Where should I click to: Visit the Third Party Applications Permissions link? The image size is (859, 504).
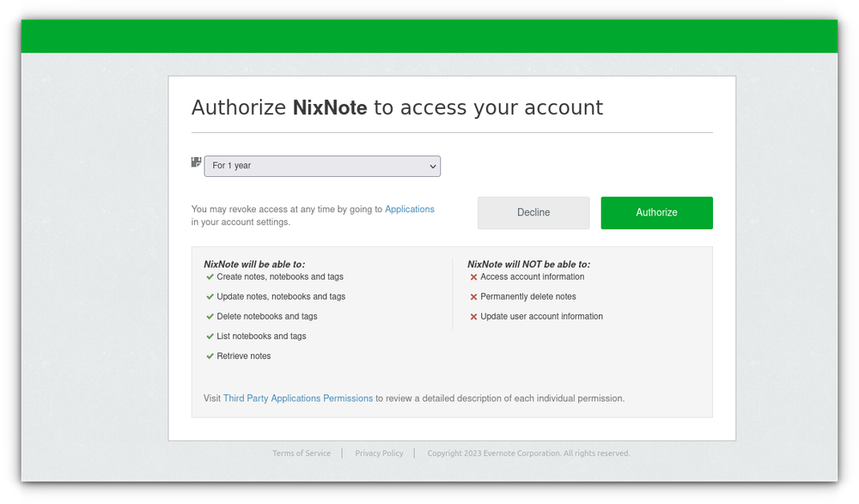298,398
